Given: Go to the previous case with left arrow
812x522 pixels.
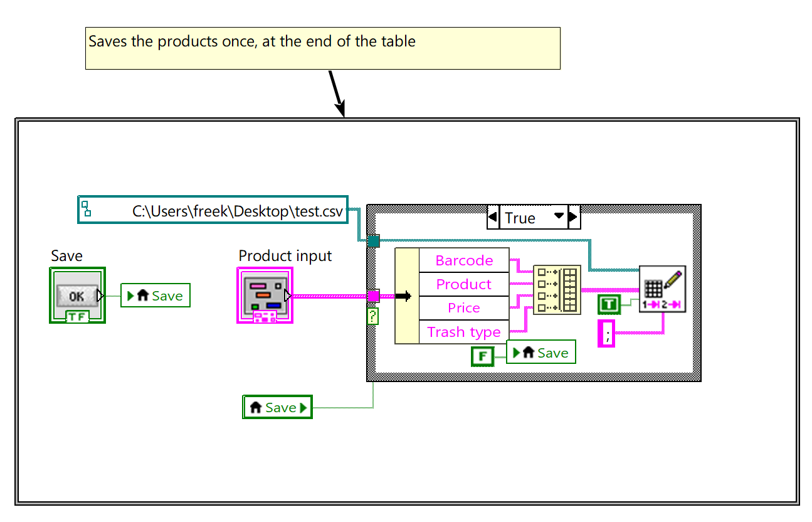Looking at the screenshot, I should (493, 218).
